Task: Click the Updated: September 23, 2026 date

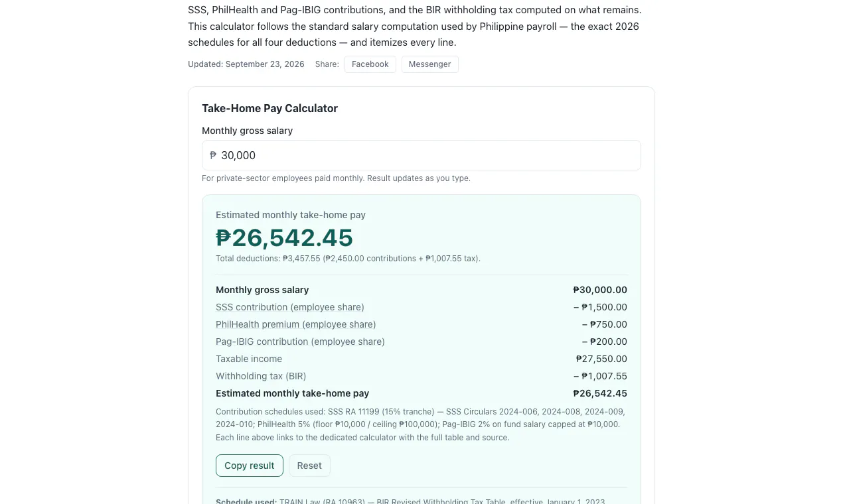Action: click(x=246, y=64)
